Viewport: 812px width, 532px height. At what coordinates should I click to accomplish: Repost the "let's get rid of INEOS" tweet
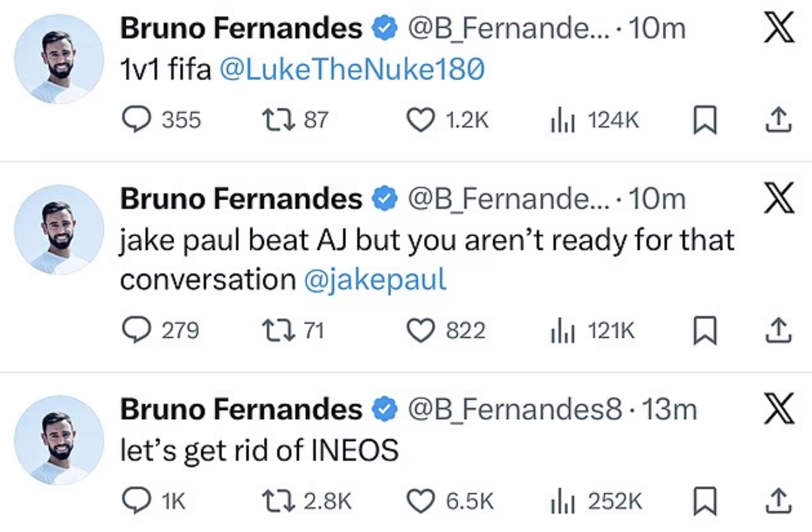279,501
